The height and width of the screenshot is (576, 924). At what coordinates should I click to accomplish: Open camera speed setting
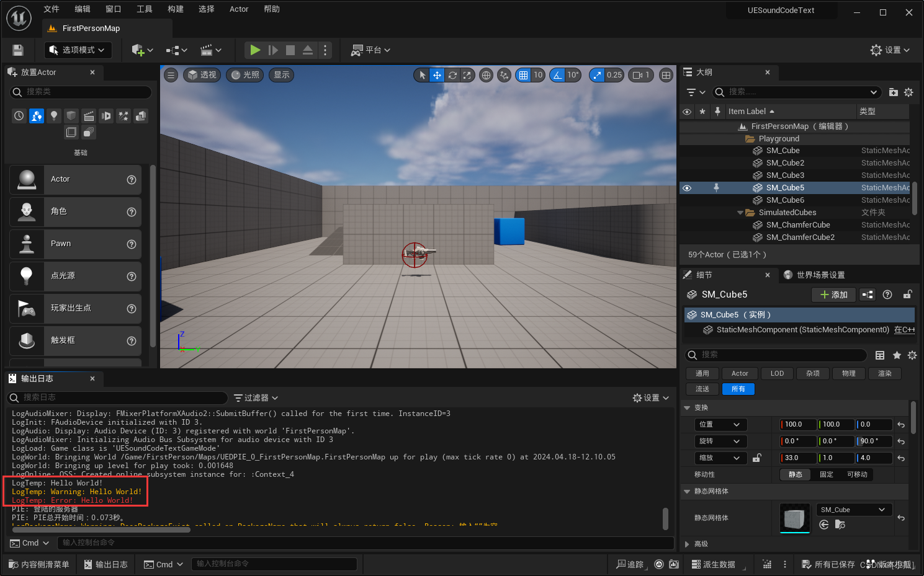pos(640,75)
